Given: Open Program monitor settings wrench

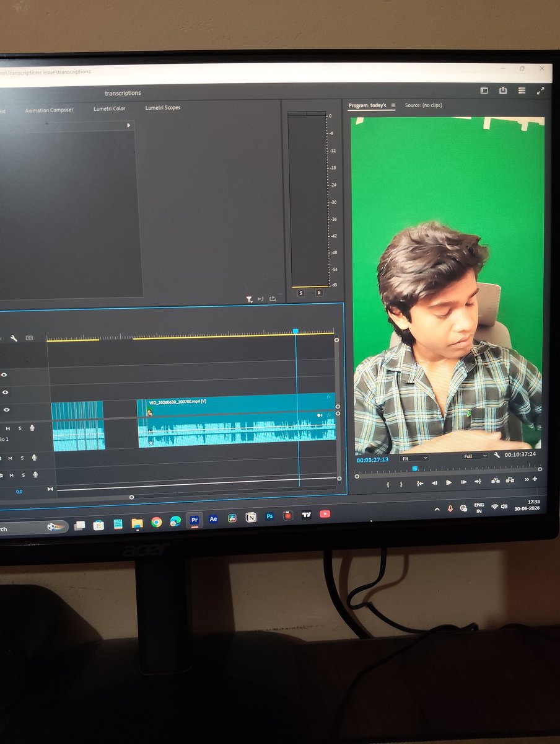Looking at the screenshot, I should (497, 456).
